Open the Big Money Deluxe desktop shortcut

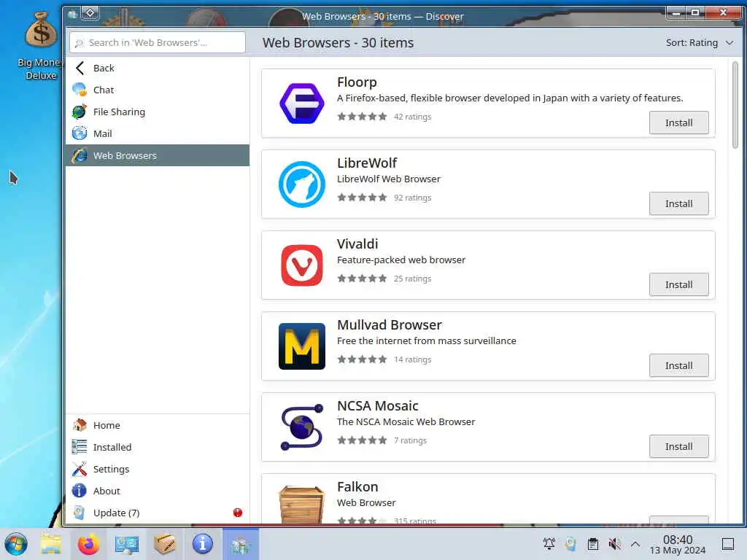click(41, 47)
